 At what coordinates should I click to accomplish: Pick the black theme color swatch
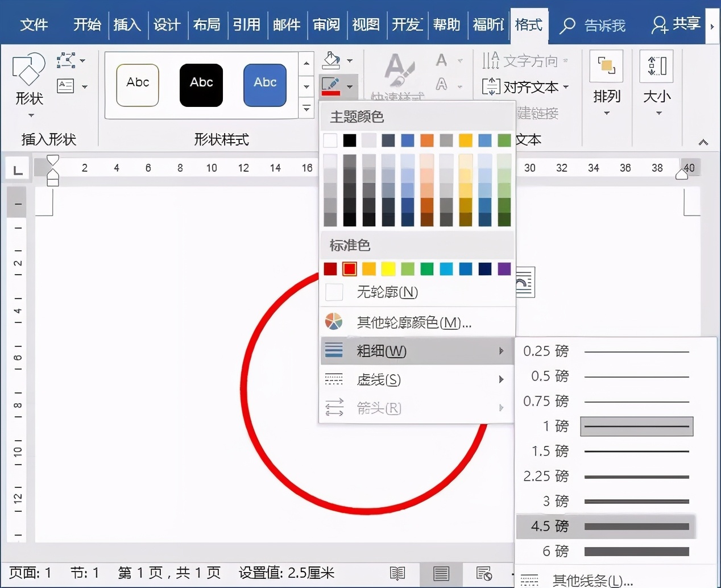point(350,140)
